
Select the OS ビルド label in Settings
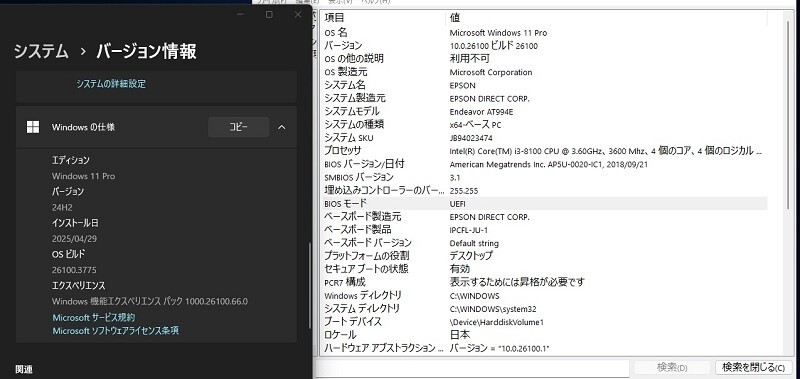pyautogui.click(x=68, y=254)
